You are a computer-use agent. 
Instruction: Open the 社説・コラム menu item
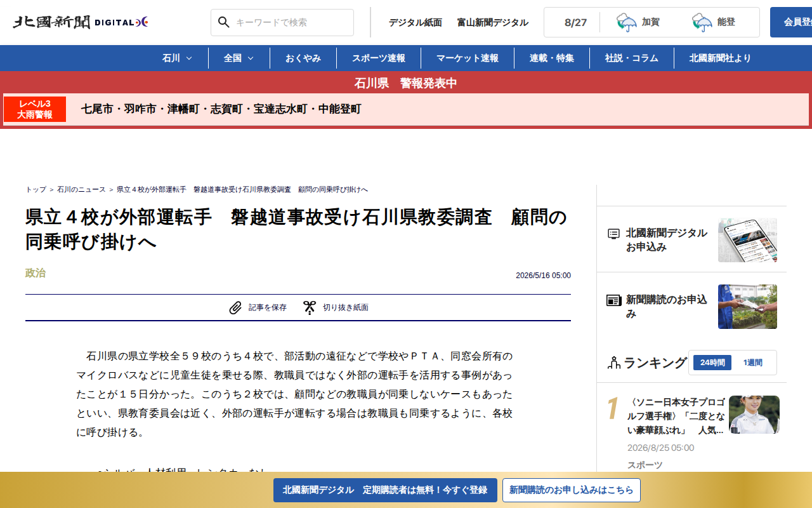pos(632,58)
